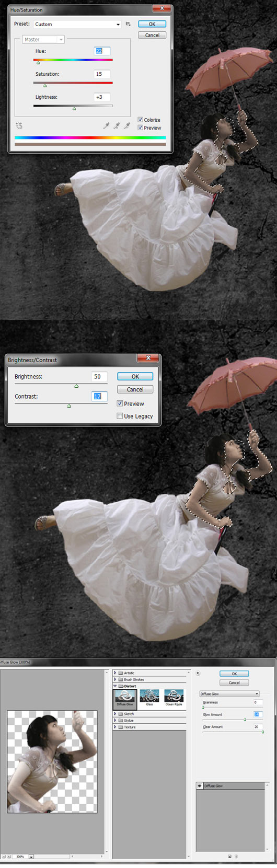Click the Contrast value field

pyautogui.click(x=99, y=396)
